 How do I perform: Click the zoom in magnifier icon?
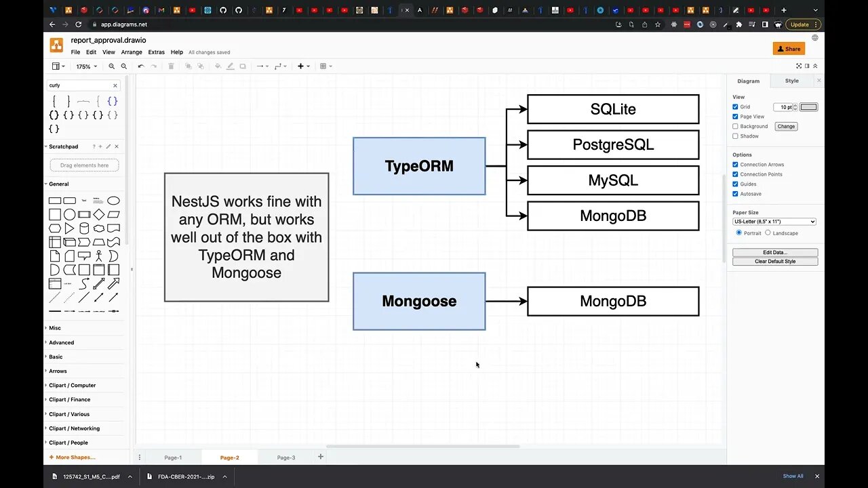tap(112, 66)
